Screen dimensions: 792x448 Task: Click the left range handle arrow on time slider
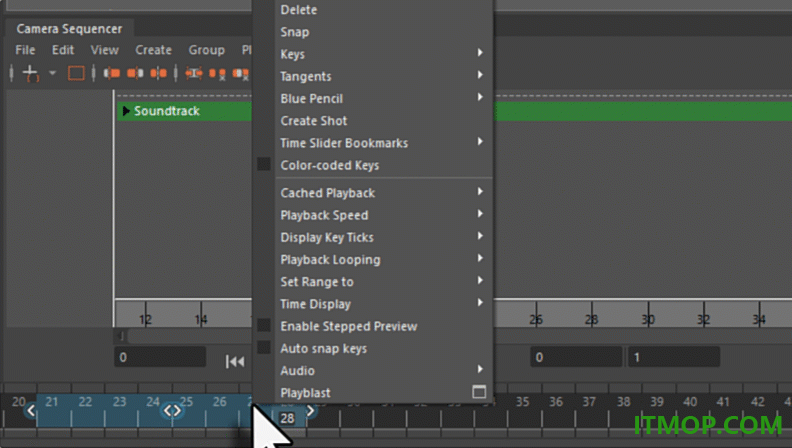[x=31, y=410]
